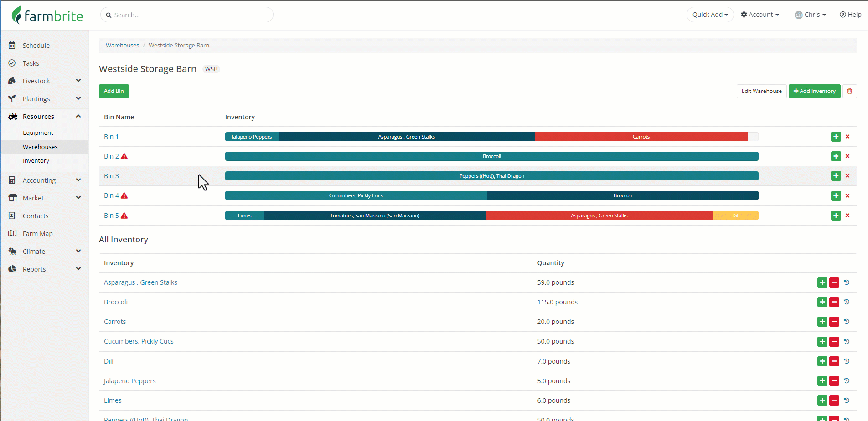
Task: Click the Add Bin button
Action: 114,91
